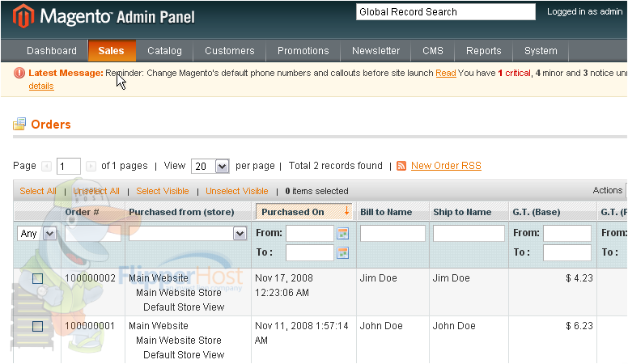Open the Any selection filter dropdown

point(36,234)
